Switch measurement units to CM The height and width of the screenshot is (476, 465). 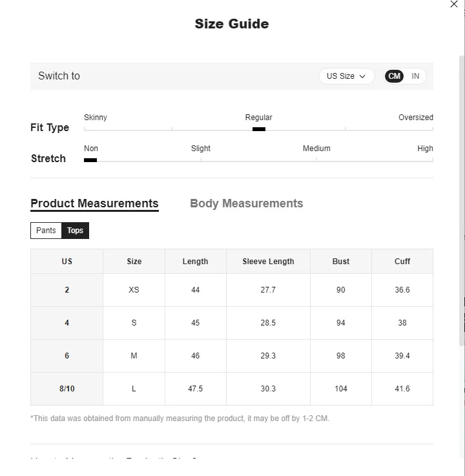pos(395,76)
